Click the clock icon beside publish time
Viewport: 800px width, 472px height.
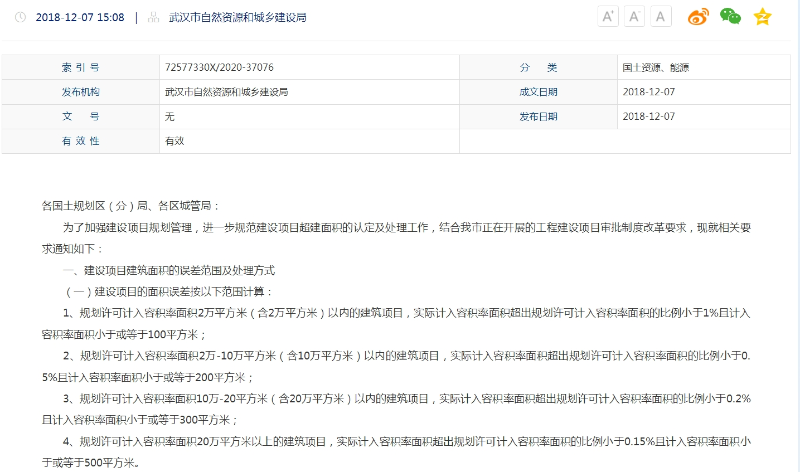(20, 17)
